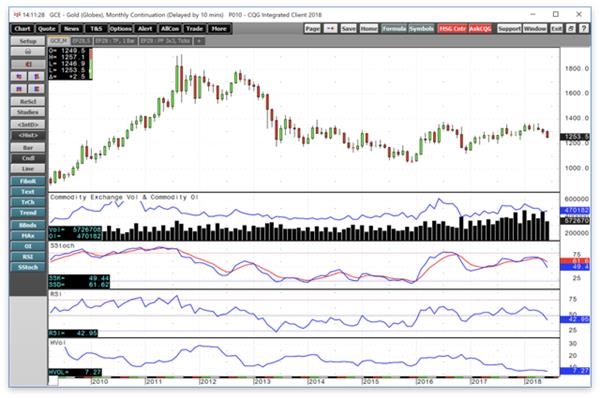Click the Save button
The height and width of the screenshot is (398, 600).
tap(348, 29)
